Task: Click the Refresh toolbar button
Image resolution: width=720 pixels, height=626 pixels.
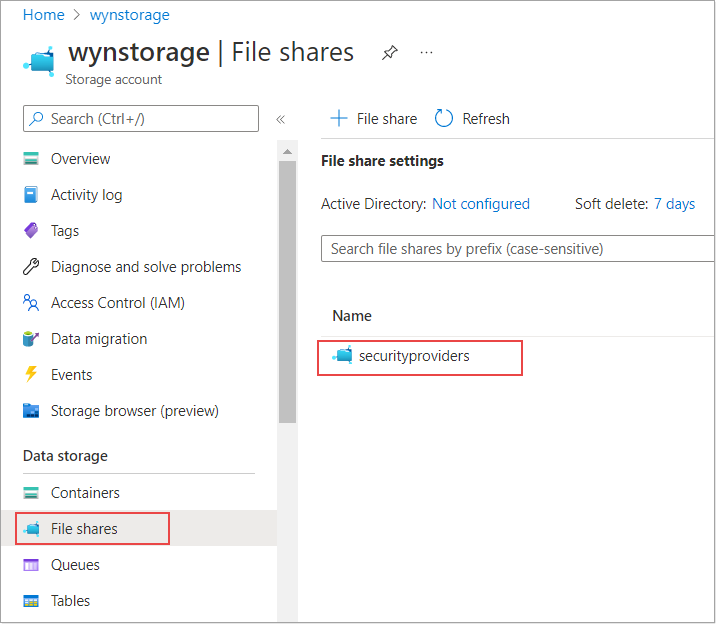Action: 472,118
